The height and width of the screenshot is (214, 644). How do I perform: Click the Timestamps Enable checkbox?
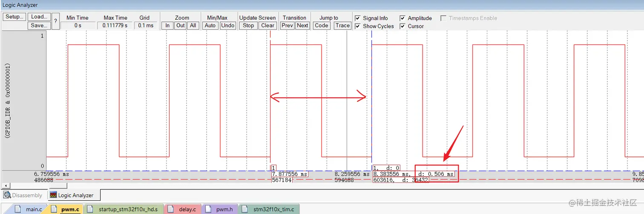443,18
